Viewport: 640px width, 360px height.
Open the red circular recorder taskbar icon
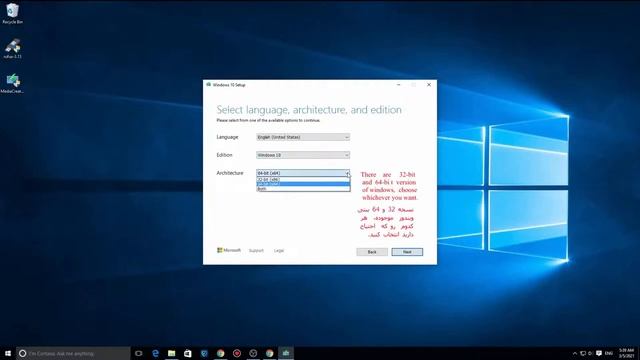(237, 353)
